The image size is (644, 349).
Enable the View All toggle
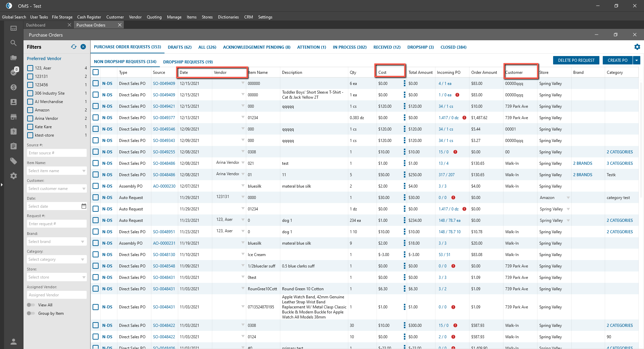tap(31, 305)
